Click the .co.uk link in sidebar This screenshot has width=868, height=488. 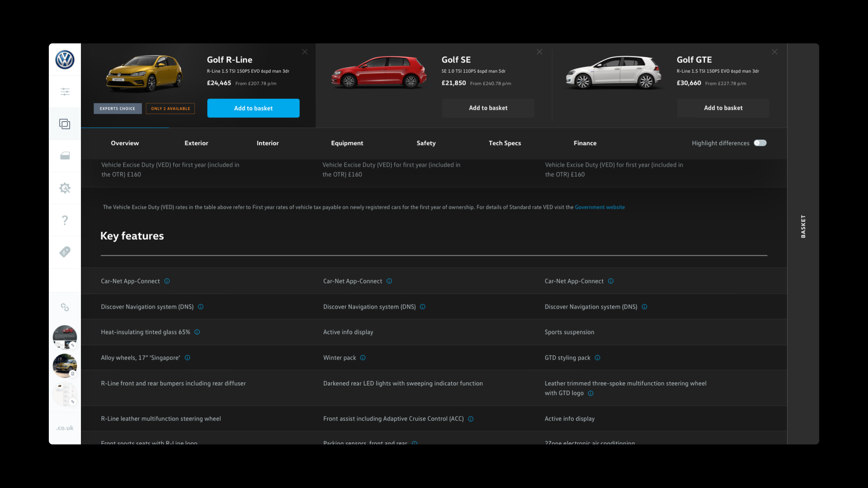pyautogui.click(x=65, y=428)
